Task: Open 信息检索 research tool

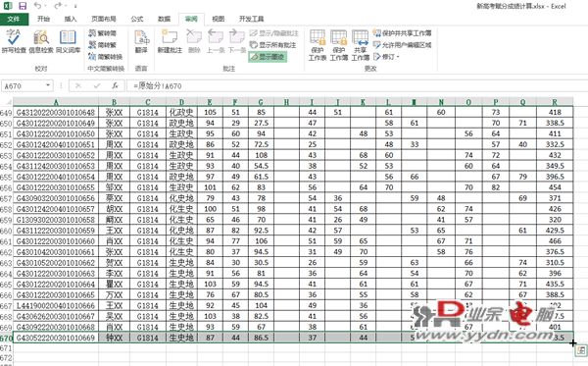Action: (41, 41)
